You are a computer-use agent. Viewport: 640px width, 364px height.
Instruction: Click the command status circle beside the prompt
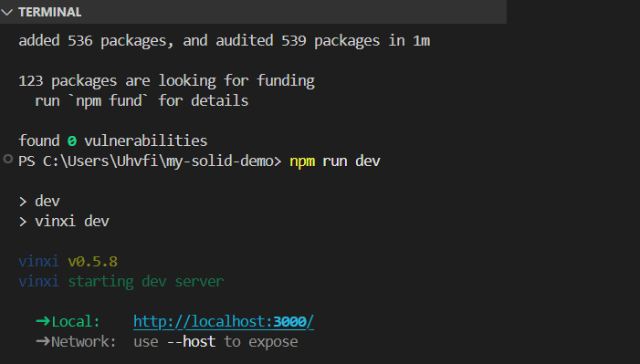(7, 159)
